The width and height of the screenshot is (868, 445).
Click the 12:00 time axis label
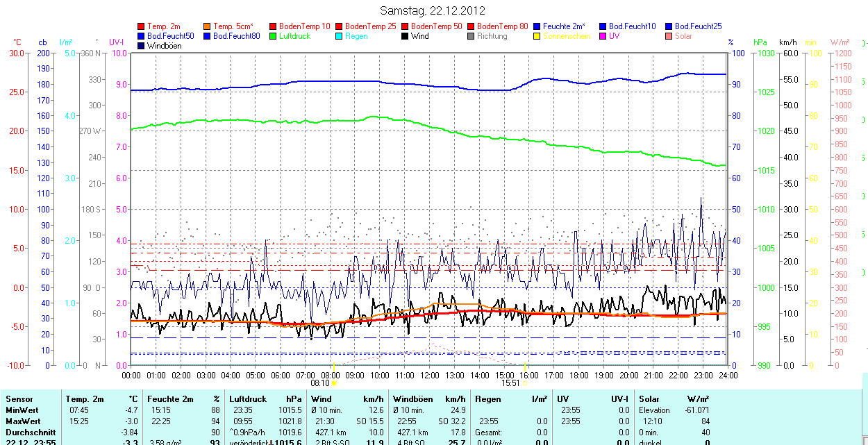pos(430,375)
